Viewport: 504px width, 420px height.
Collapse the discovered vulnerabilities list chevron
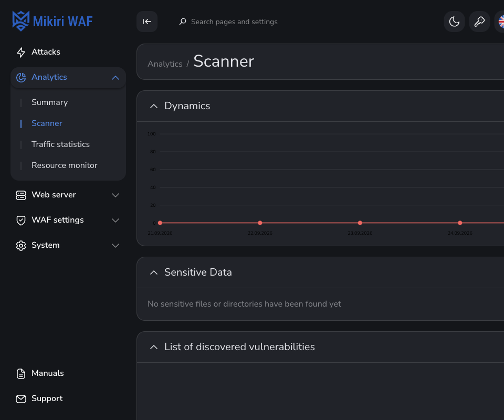pos(154,347)
